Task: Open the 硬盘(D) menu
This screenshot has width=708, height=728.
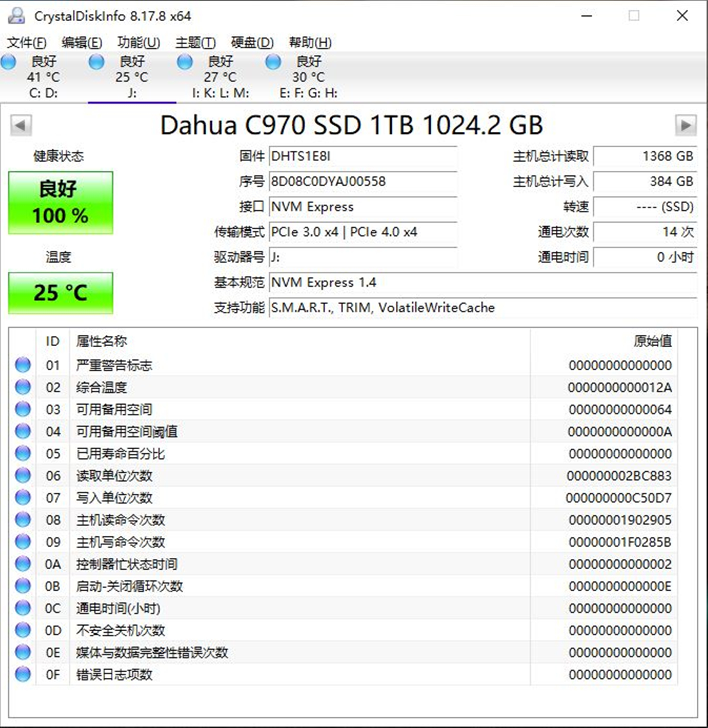Action: coord(251,42)
